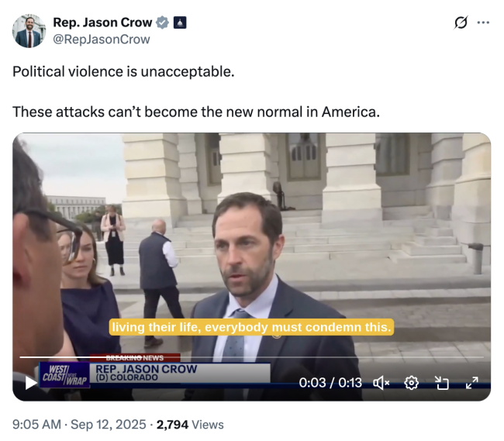
Task: Unmute the video with the speaker icon
Action: tap(381, 383)
